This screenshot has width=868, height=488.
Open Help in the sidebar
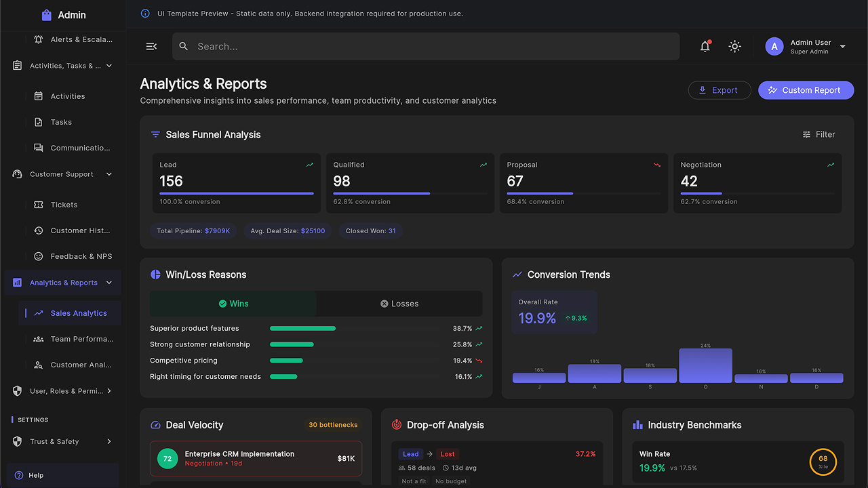[62, 475]
